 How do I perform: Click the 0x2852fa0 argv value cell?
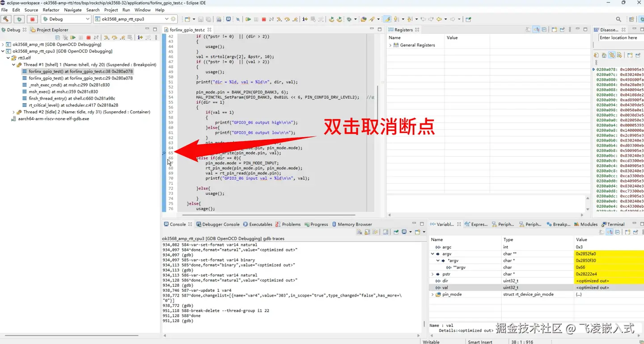pyautogui.click(x=609, y=254)
